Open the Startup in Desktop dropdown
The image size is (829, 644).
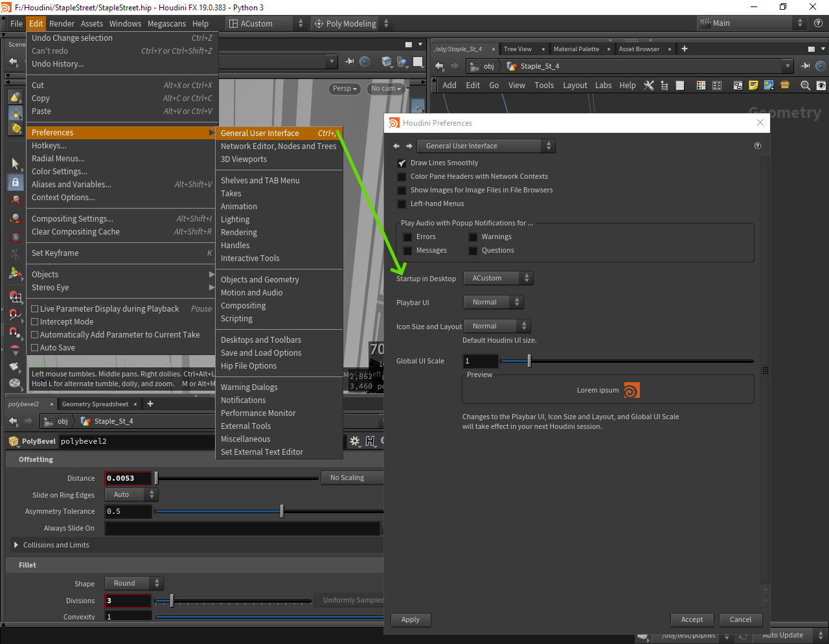coord(498,279)
